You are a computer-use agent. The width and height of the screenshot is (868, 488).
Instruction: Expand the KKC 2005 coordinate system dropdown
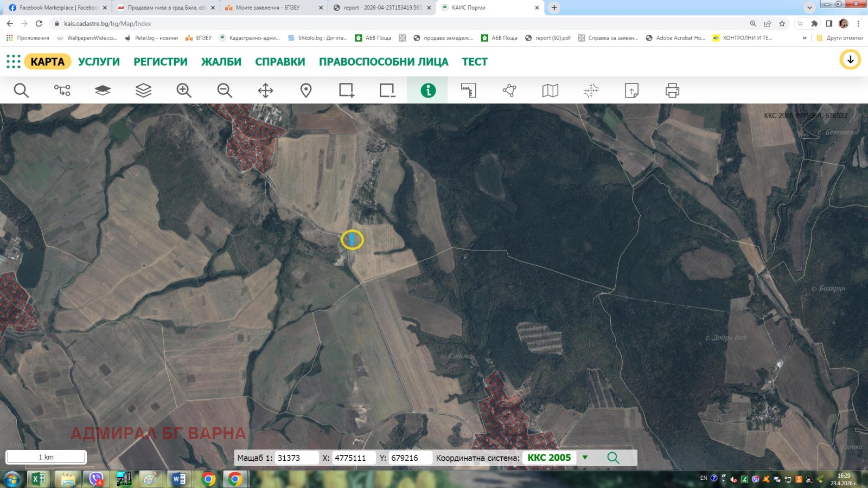pos(585,457)
